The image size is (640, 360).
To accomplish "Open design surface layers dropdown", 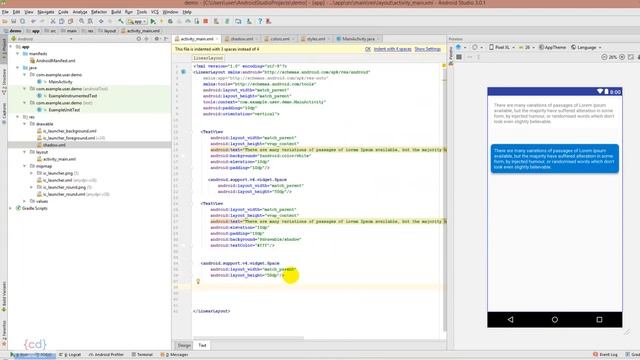I will [x=461, y=47].
